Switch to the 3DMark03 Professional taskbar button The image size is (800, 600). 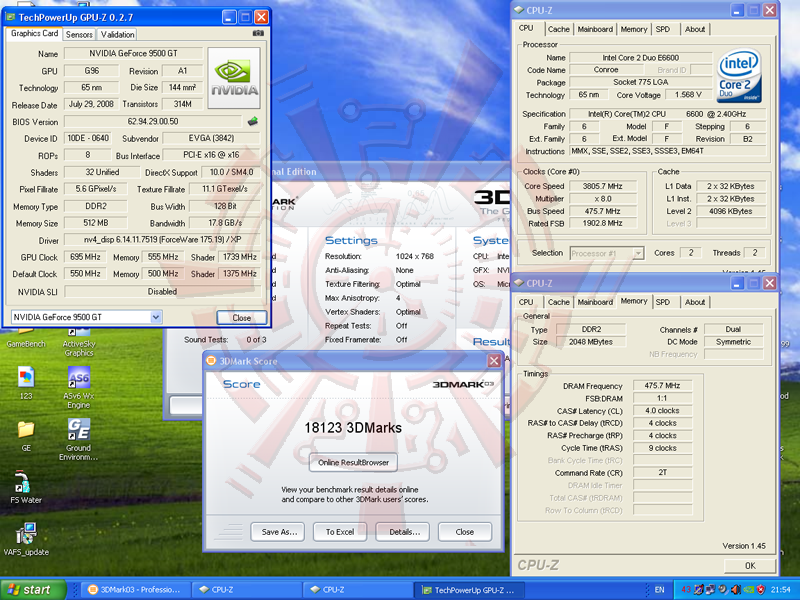pos(135,590)
